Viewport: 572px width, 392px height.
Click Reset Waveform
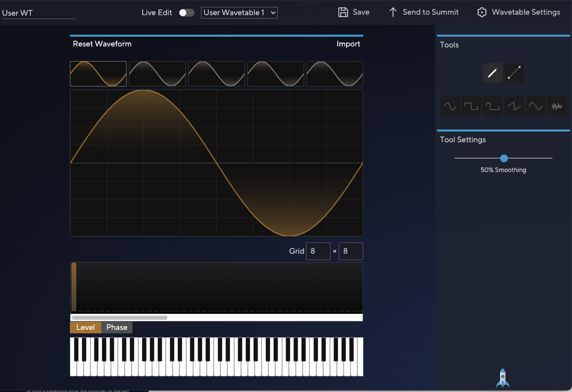point(102,44)
